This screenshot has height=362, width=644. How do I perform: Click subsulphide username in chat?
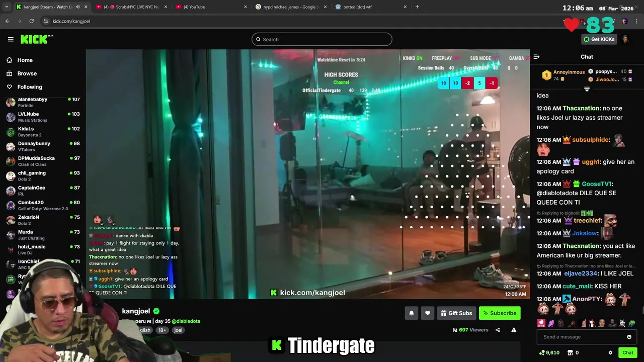click(x=590, y=140)
